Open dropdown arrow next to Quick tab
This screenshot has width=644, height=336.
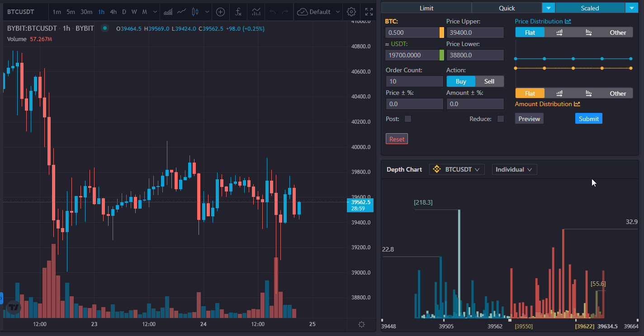549,8
